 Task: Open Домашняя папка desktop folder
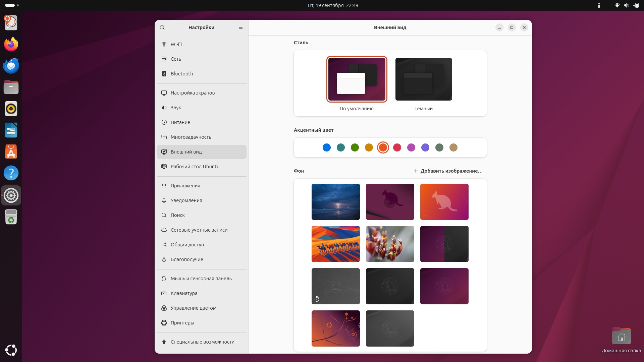[x=621, y=340]
